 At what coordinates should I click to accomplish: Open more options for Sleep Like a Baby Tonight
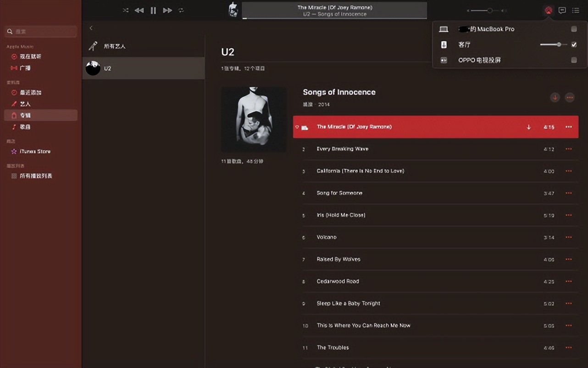[x=569, y=303]
